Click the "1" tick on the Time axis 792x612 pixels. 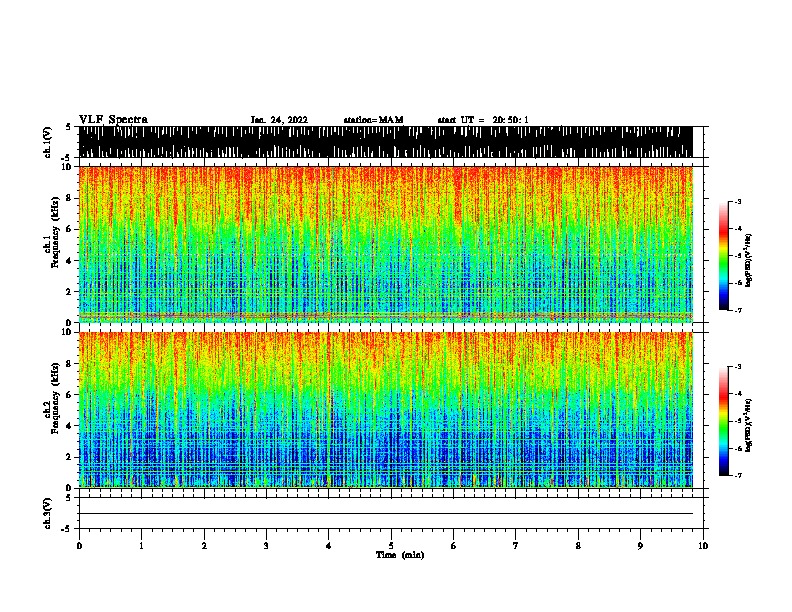pos(142,546)
